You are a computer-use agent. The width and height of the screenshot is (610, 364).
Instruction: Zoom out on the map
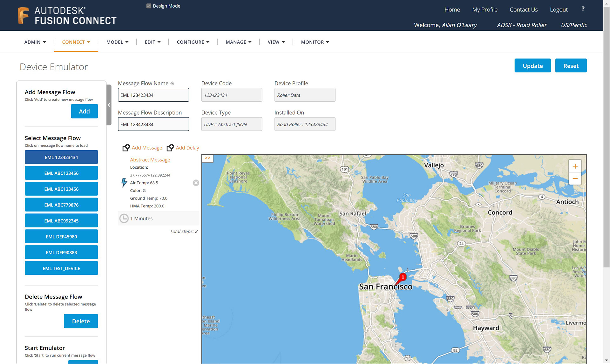[575, 179]
